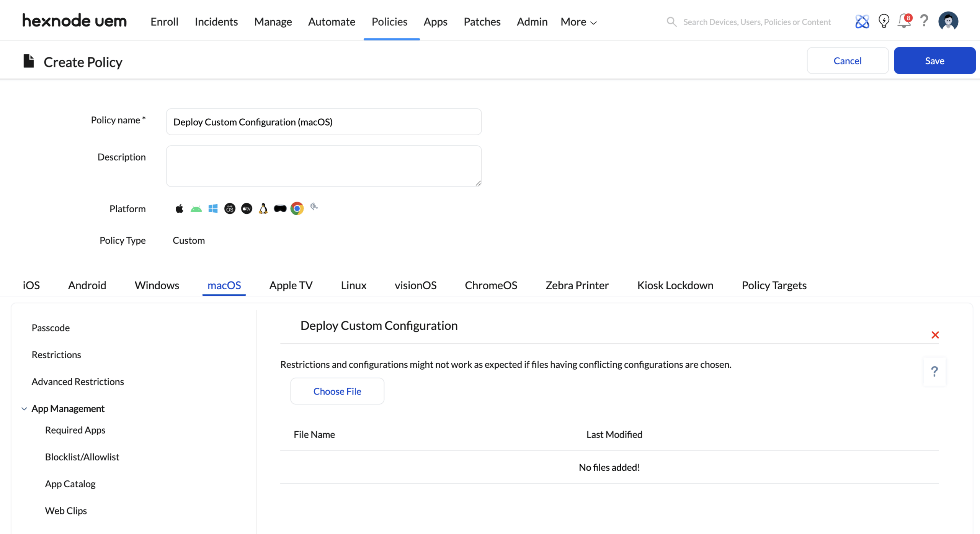Save the policy
Viewport: 980px width, 534px height.
coord(934,61)
